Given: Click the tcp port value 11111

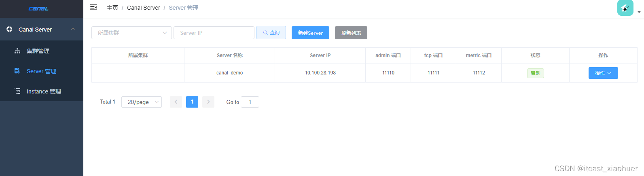Looking at the screenshot, I should pos(434,73).
